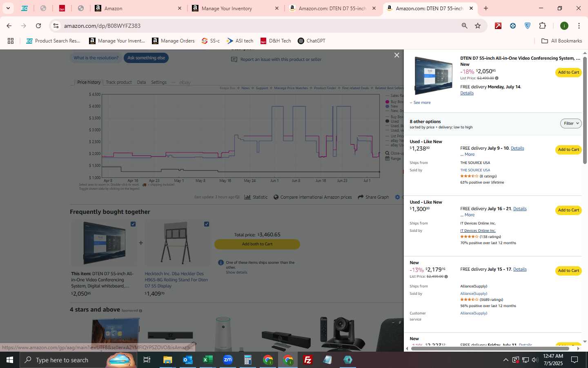
Task: Click Share Graph
Action: coord(373,197)
